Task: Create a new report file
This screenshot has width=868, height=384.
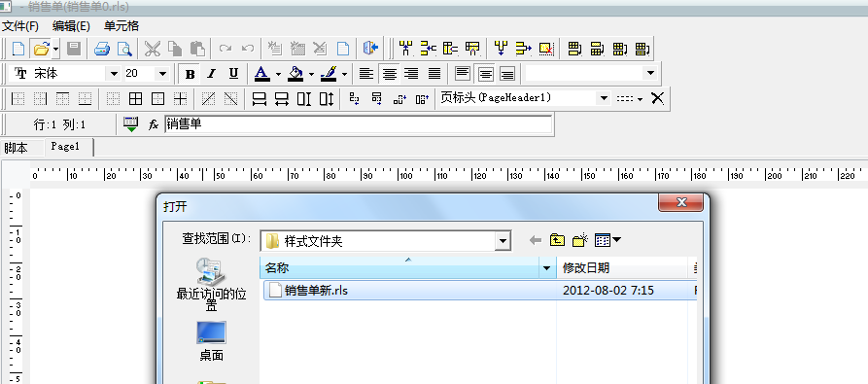Action: pyautogui.click(x=18, y=49)
